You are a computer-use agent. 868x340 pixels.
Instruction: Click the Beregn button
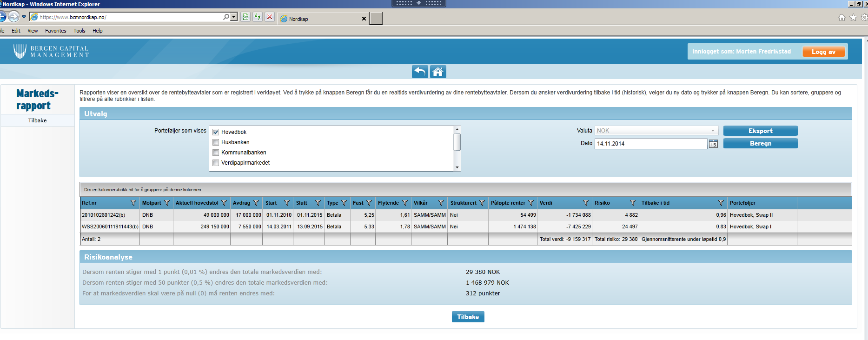tap(760, 143)
